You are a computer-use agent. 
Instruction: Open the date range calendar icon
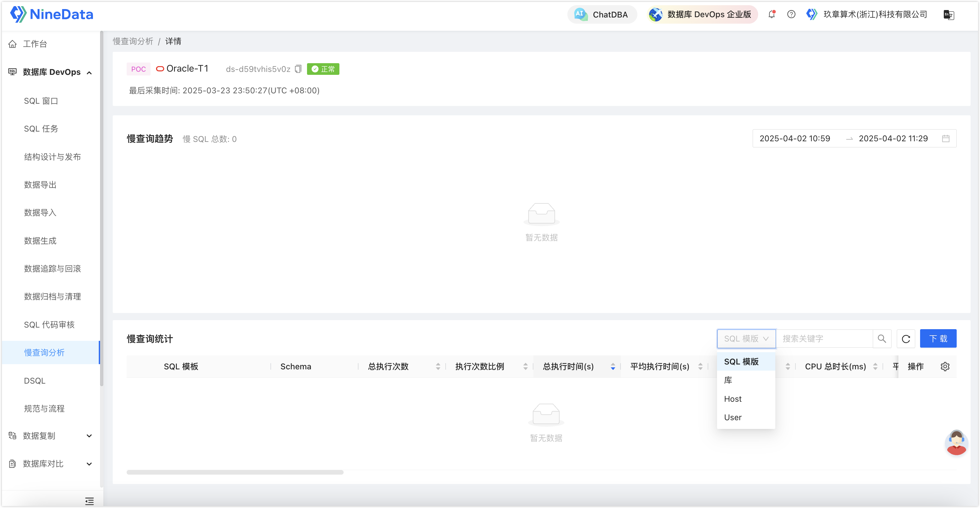[x=946, y=139]
